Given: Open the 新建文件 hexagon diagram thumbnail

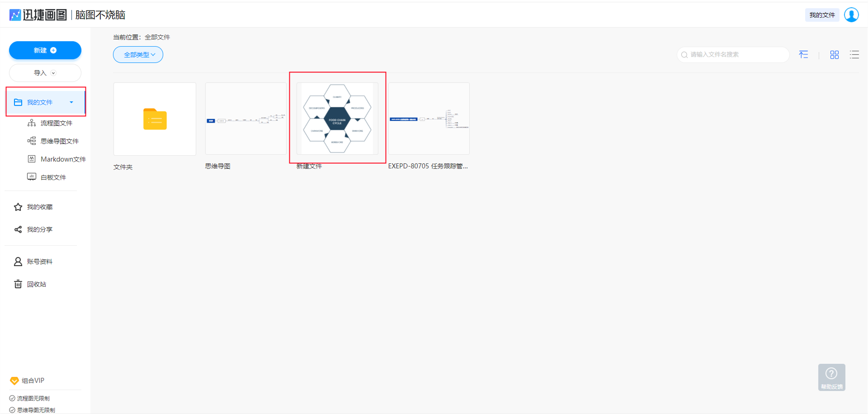Looking at the screenshot, I should (x=337, y=119).
